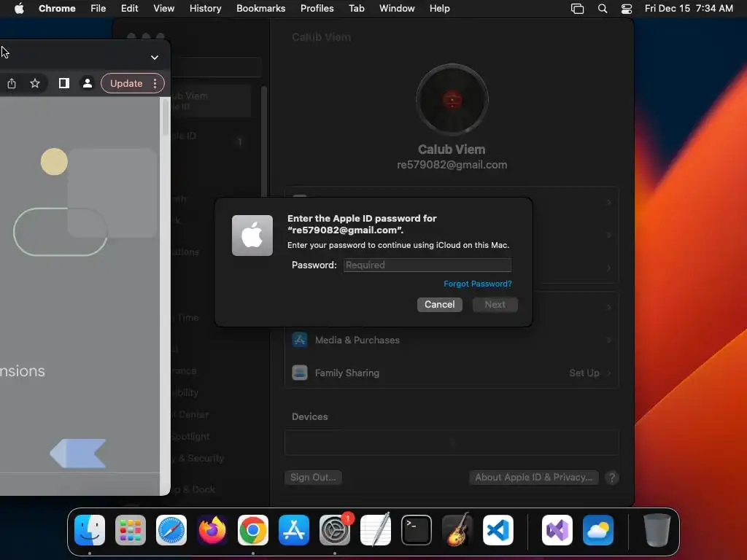Viewport: 747px width, 560px height.
Task: Click Set Up for Family Sharing
Action: pyautogui.click(x=584, y=373)
